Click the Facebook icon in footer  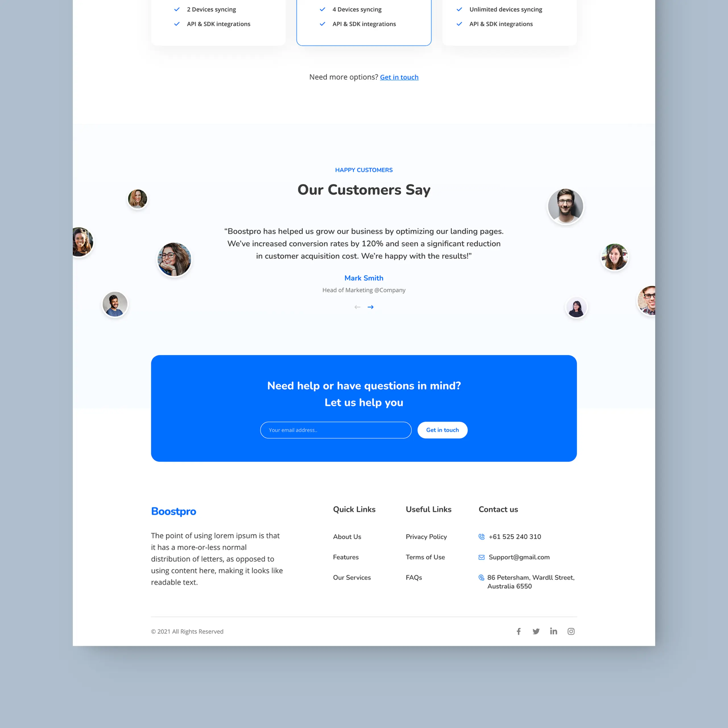point(519,631)
